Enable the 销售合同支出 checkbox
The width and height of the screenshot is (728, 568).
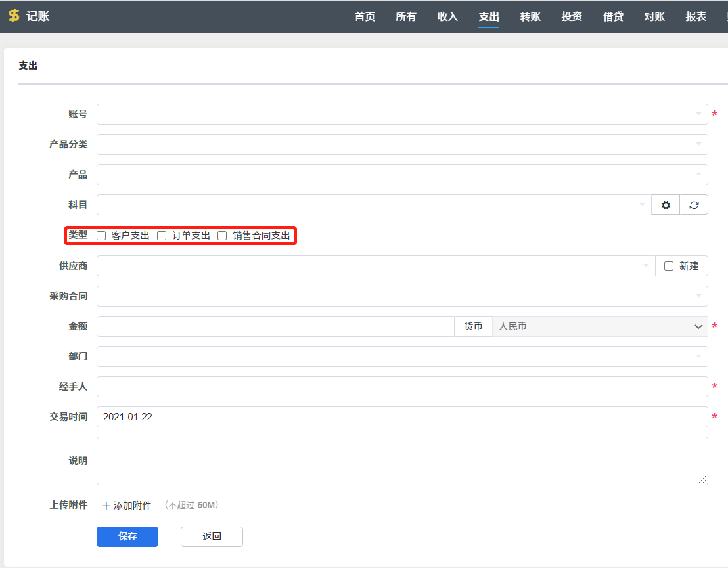tap(222, 236)
